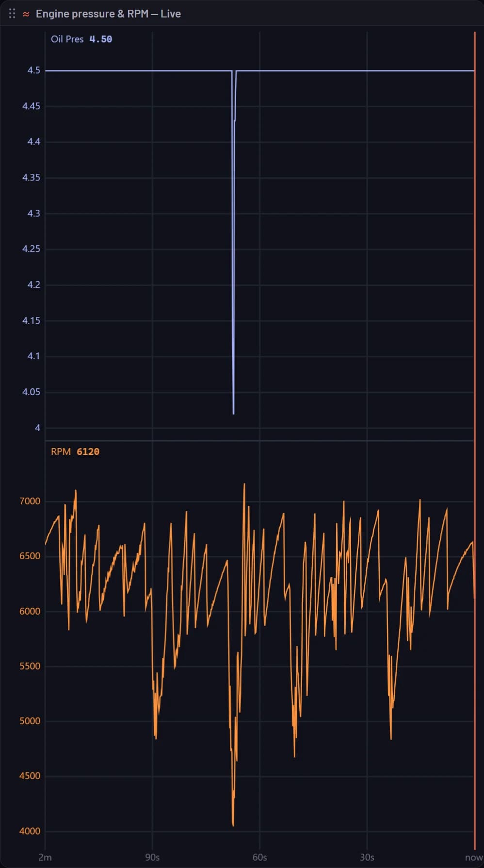Click the 4.1 oil pressure axis label
Image resolution: width=484 pixels, height=868 pixels.
pyautogui.click(x=34, y=356)
